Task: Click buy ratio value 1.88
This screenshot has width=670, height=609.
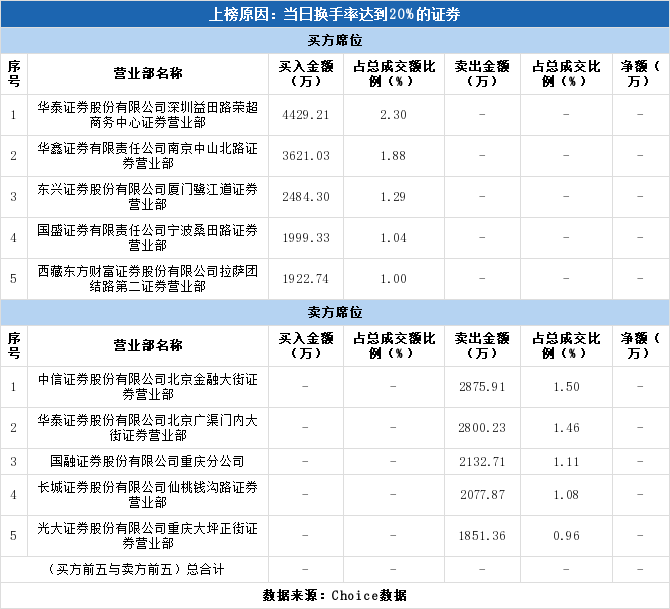Action: 394,156
